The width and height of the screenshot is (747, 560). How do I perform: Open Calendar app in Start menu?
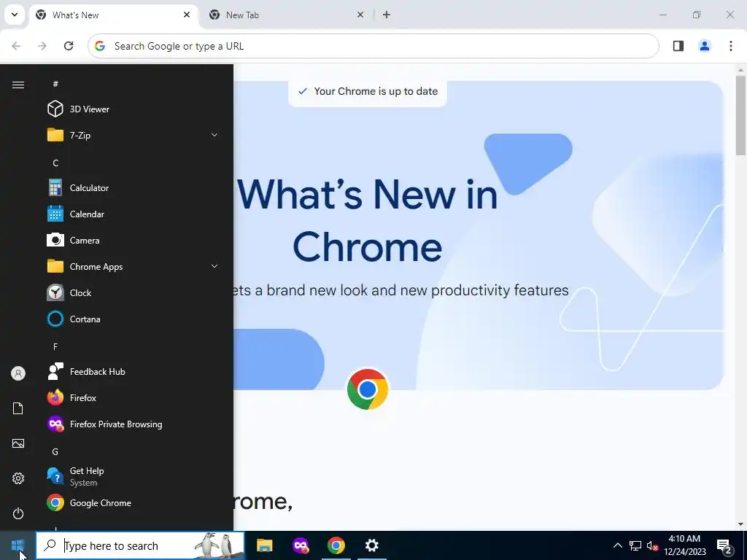point(133,214)
